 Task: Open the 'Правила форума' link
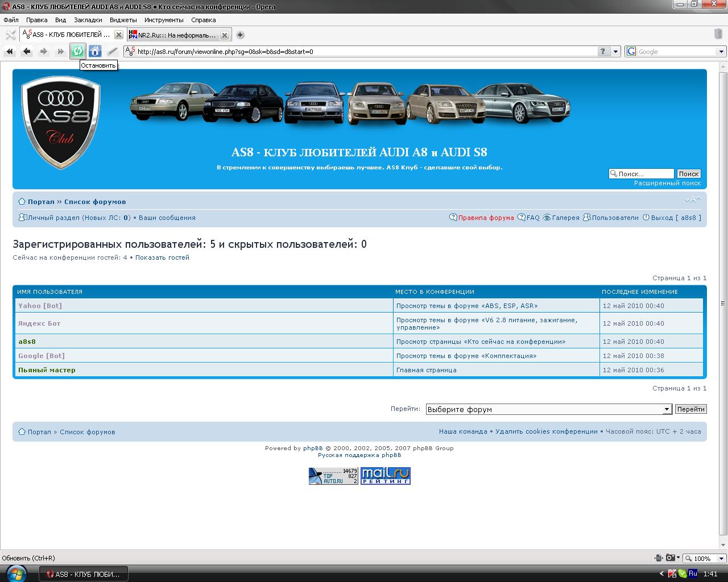tap(485, 218)
